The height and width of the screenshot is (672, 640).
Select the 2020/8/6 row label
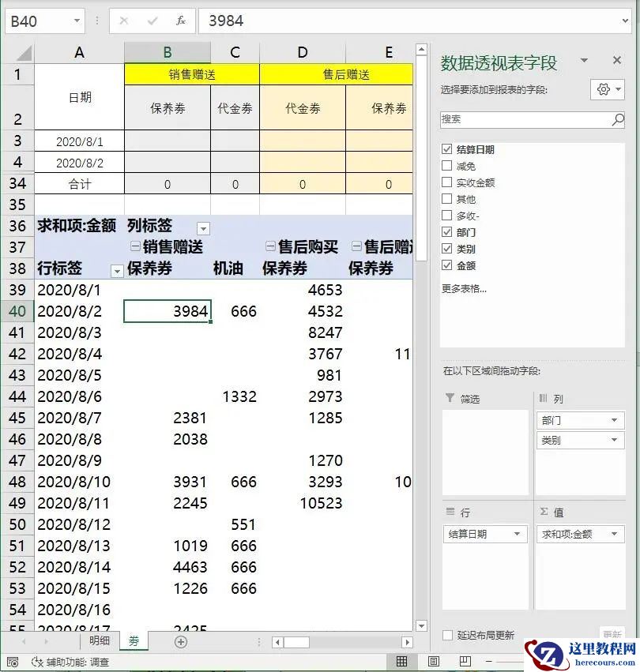tap(79, 396)
